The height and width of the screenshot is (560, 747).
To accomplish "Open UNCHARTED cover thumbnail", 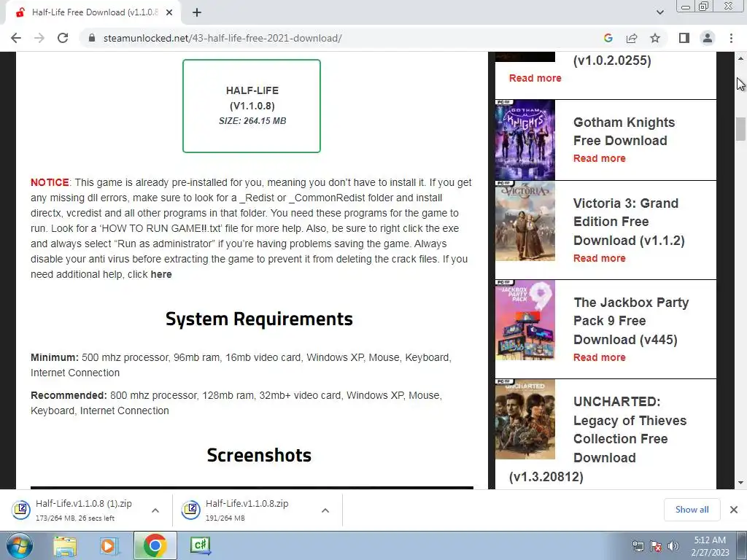I will (525, 419).
